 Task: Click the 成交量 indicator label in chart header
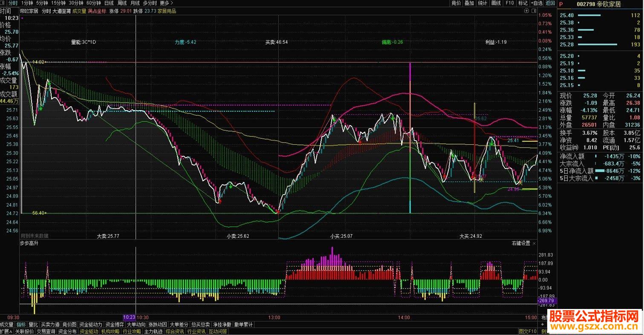click(79, 11)
